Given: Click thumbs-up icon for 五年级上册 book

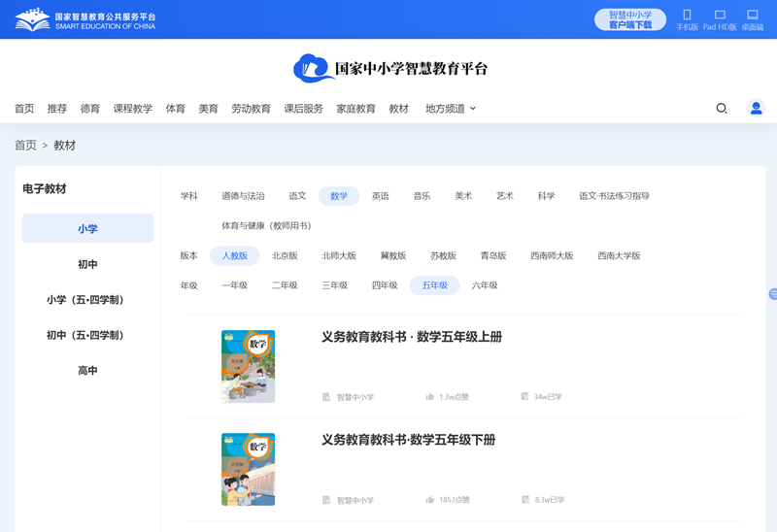Looking at the screenshot, I should [430, 396].
